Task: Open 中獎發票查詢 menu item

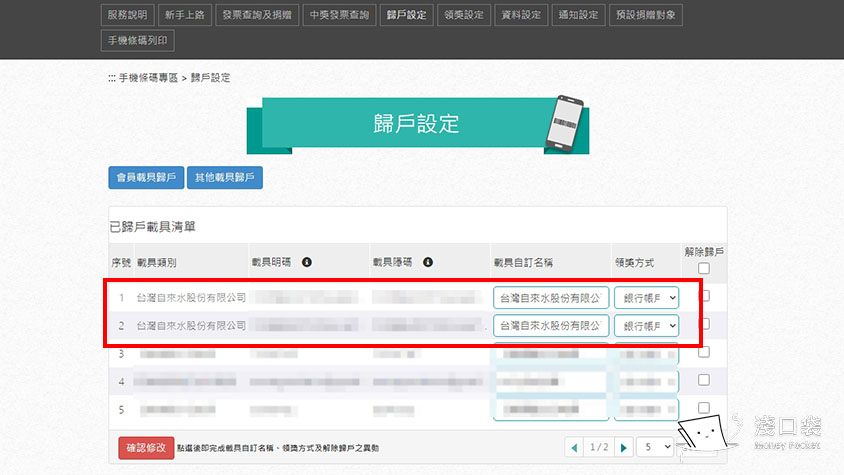Action: 339,15
